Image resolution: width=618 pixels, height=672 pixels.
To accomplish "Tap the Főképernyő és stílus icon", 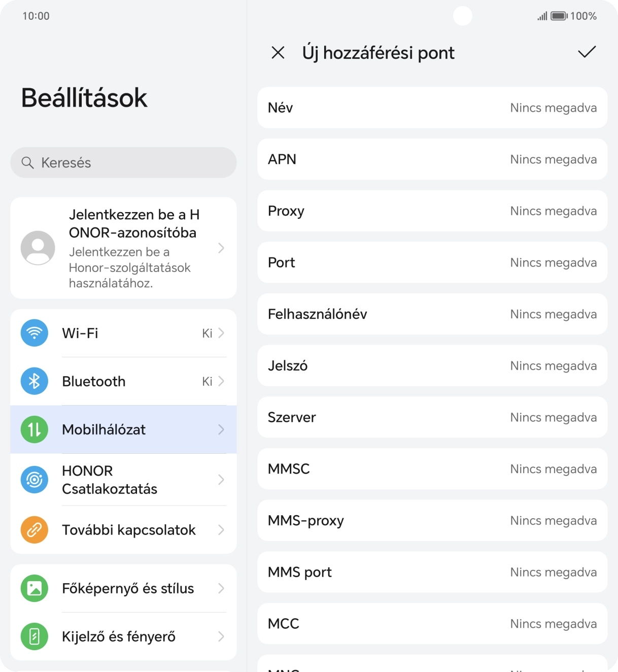I will click(35, 588).
